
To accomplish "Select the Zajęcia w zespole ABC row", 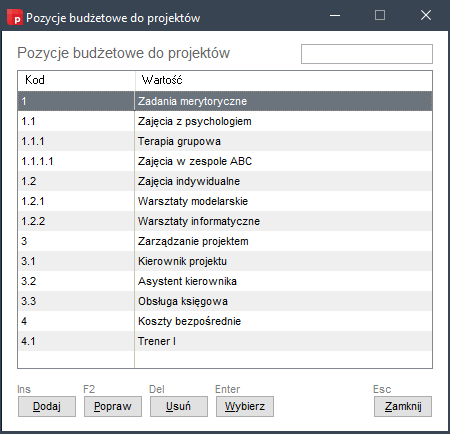I will (225, 161).
